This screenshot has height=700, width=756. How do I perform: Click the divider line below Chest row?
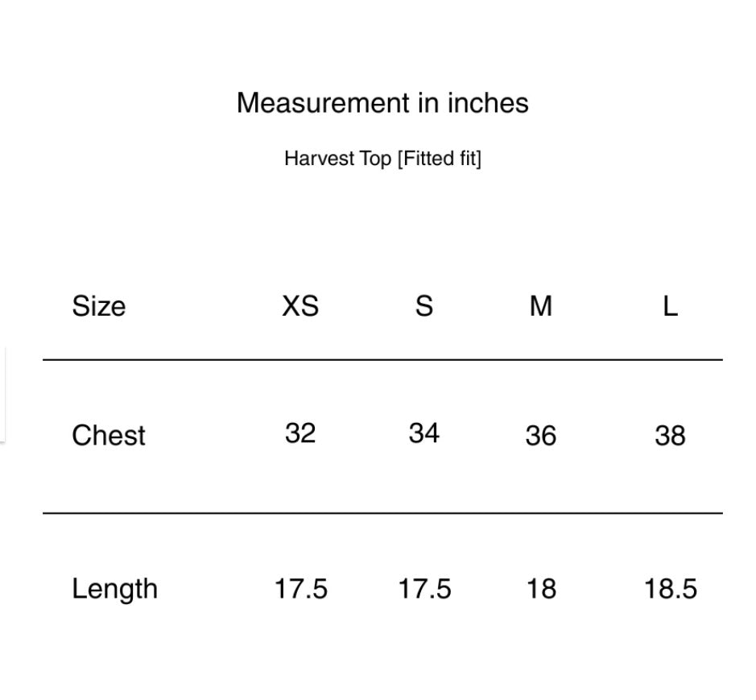[382, 512]
